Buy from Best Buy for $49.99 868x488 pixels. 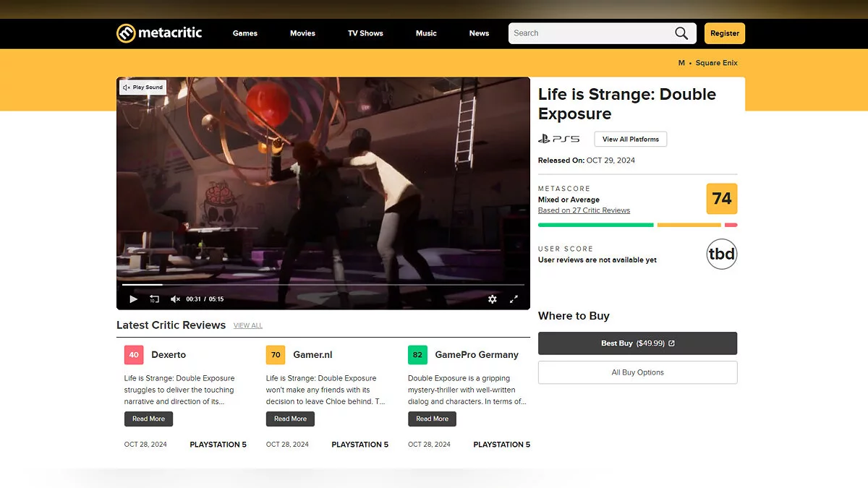click(637, 343)
